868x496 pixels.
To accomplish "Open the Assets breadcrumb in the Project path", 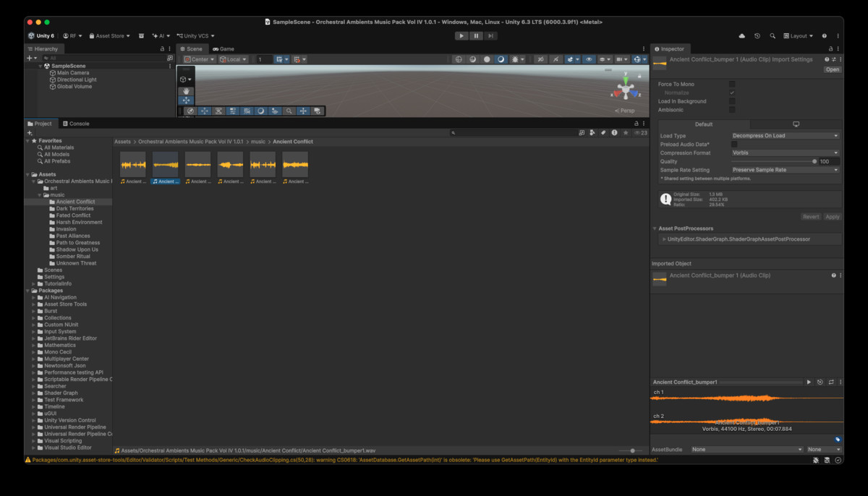I will [122, 142].
